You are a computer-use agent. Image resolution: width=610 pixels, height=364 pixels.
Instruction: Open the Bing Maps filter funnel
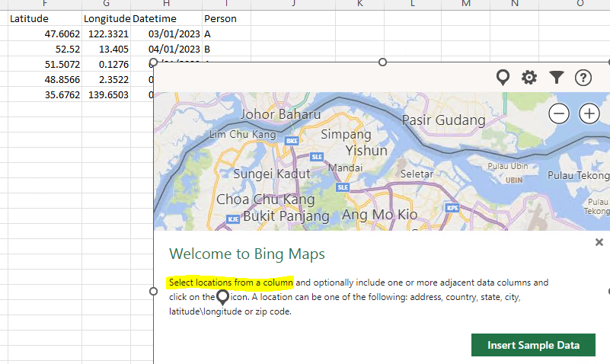(x=557, y=78)
